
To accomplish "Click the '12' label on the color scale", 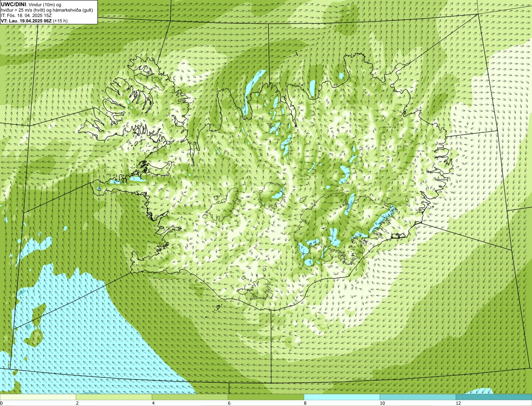I will [x=458, y=403].
